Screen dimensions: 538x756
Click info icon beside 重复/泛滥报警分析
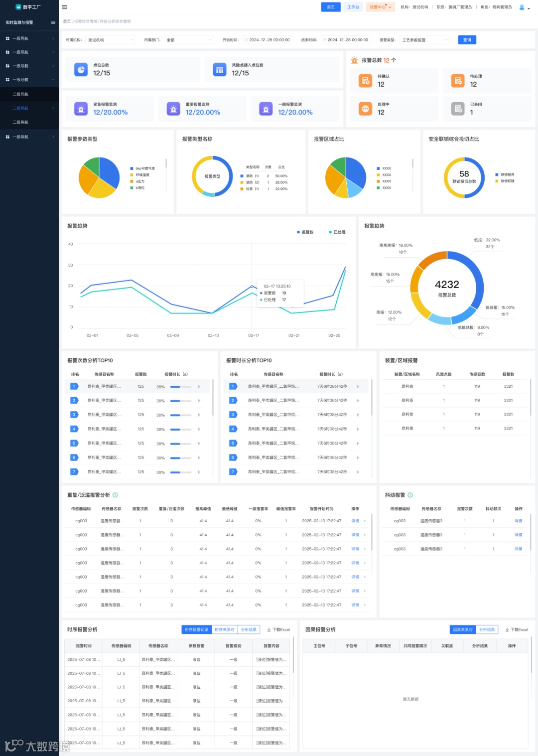point(115,495)
